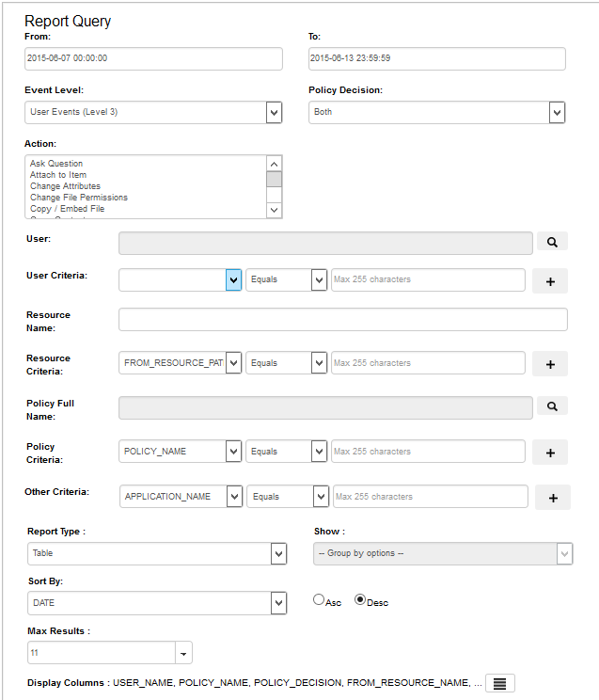Viewport: 599px width, 700px height.
Task: Select the Desc sort order radio button
Action: coord(360,599)
